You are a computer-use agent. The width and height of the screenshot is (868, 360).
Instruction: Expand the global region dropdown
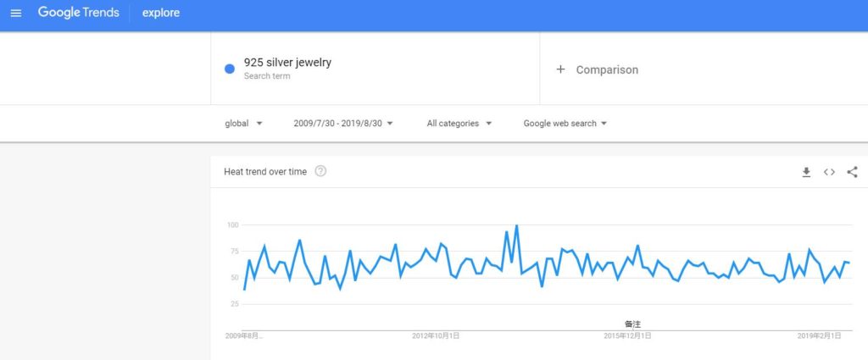pos(243,123)
